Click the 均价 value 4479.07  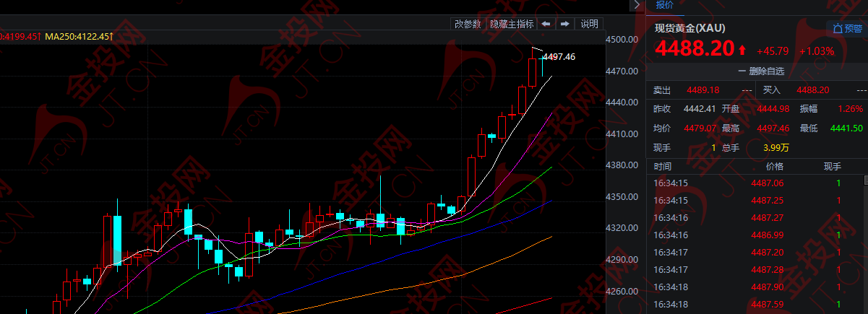pos(700,128)
